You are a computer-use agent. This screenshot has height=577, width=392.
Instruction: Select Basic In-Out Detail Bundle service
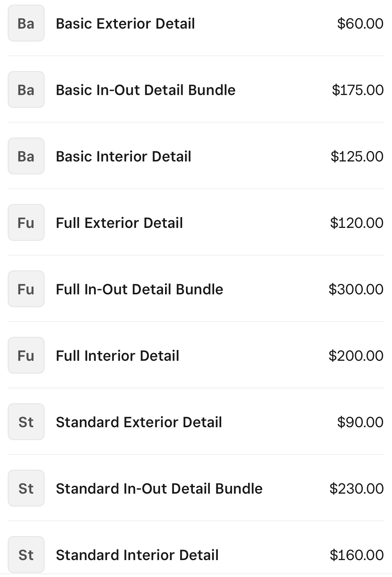[146, 90]
